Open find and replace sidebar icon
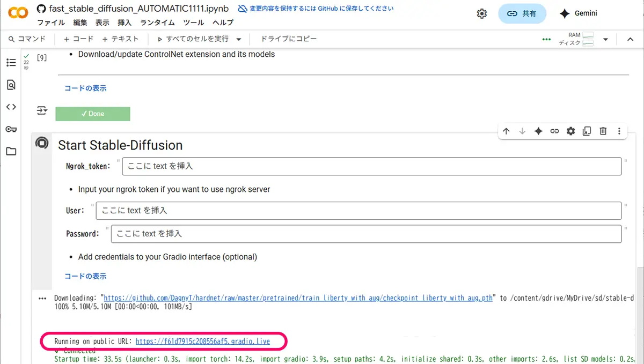 (x=11, y=85)
